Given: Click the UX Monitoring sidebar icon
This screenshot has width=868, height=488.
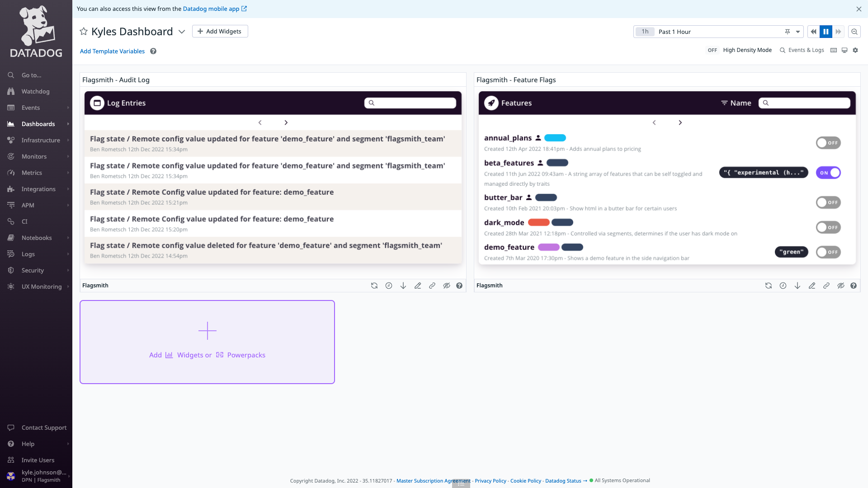Looking at the screenshot, I should coord(11,286).
